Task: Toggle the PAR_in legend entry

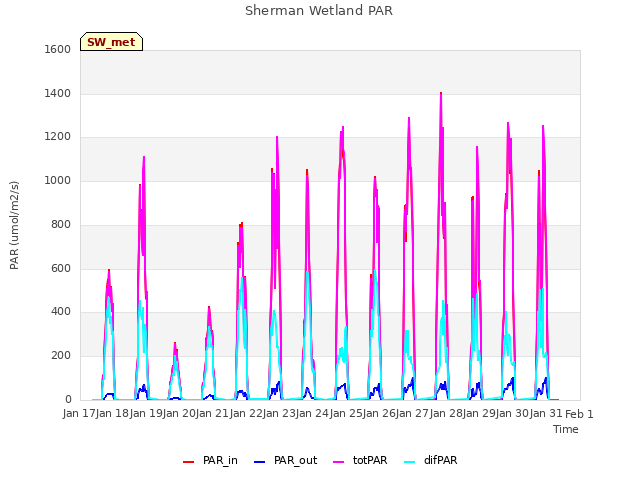Action: tap(210, 460)
